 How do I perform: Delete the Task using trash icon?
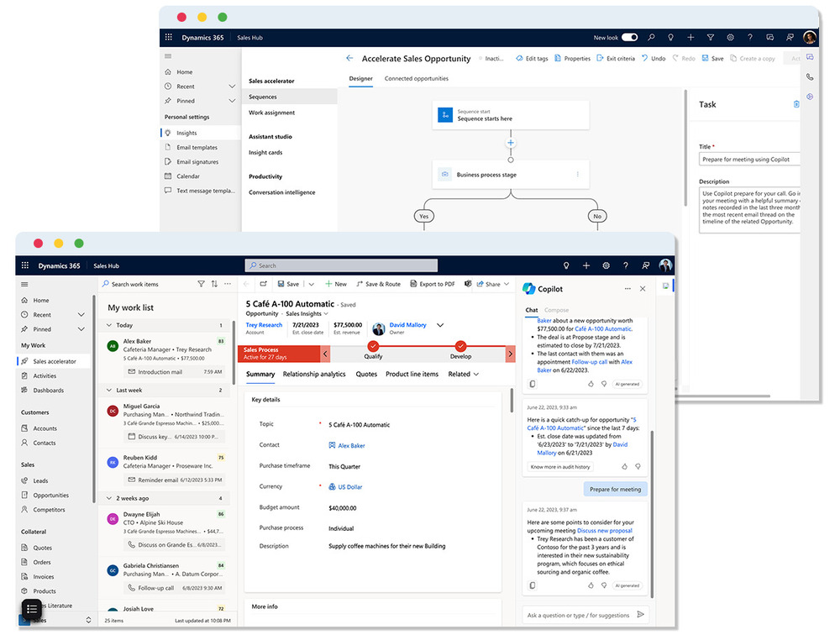tap(796, 104)
